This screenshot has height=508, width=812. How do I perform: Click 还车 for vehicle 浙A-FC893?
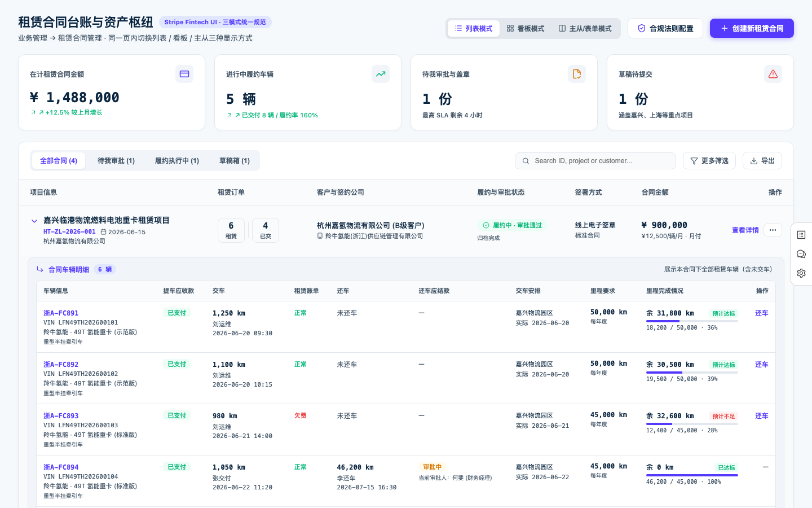(x=762, y=416)
